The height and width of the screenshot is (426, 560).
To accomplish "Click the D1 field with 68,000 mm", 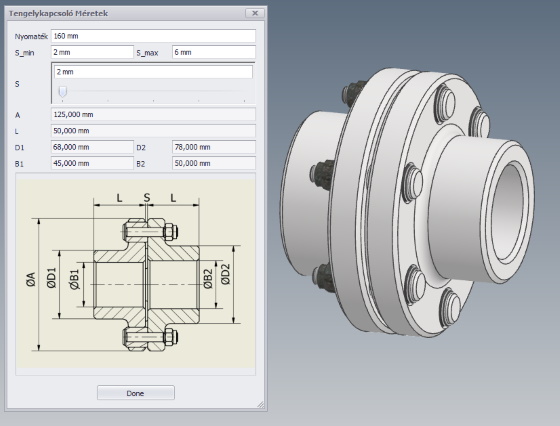I will [92, 147].
